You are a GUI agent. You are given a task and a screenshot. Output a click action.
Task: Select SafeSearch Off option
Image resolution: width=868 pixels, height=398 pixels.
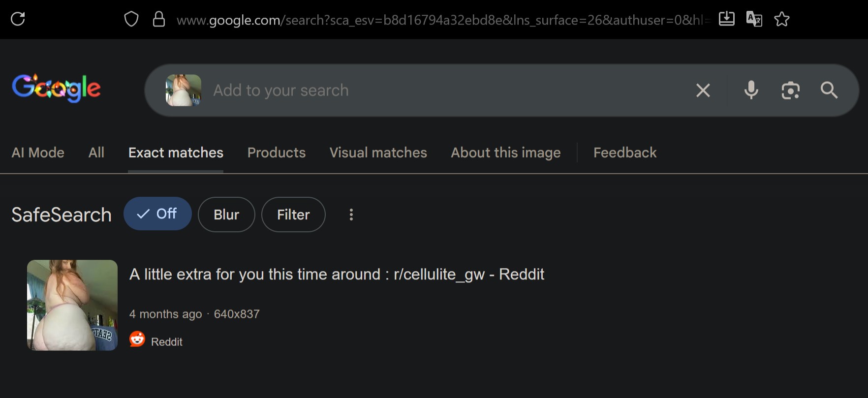point(157,214)
